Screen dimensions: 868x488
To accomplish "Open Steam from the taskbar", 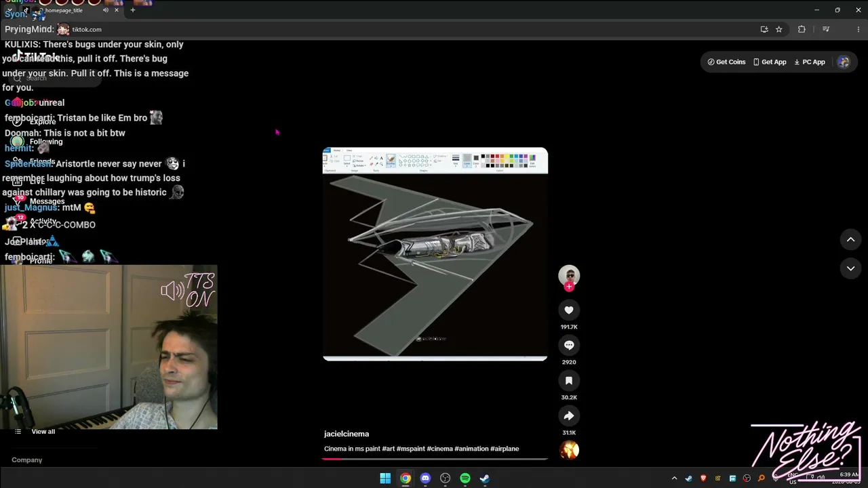I will point(485,479).
